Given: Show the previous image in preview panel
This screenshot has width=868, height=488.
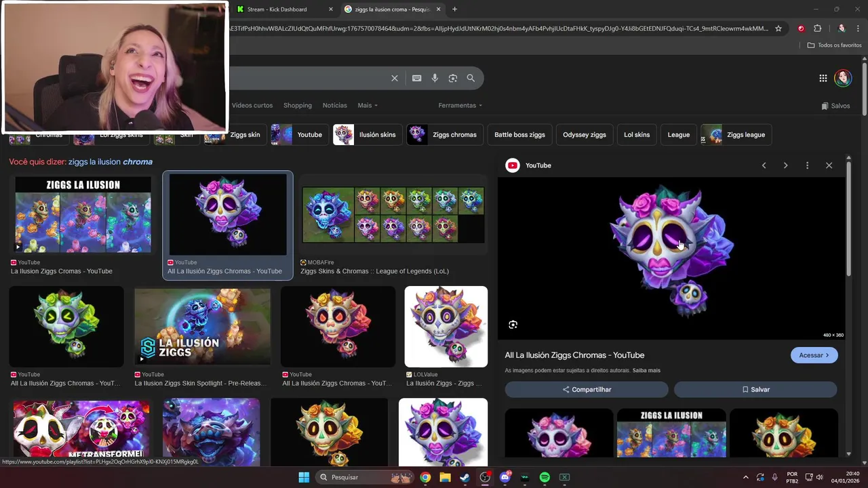Looking at the screenshot, I should pos(764,165).
